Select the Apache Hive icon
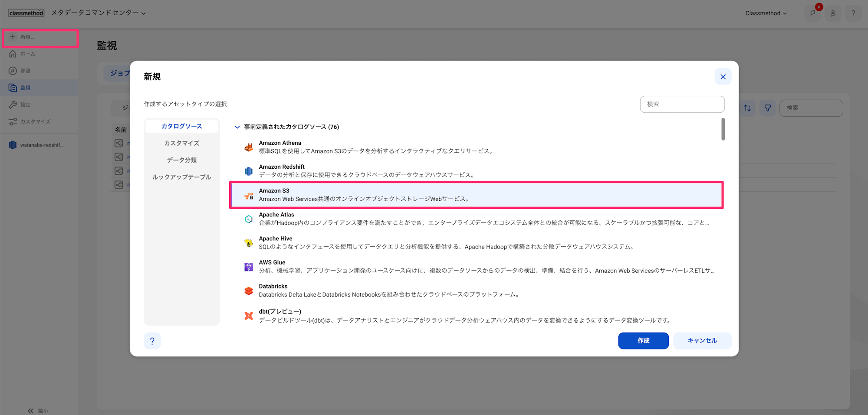Image resolution: width=868 pixels, height=415 pixels. click(249, 243)
